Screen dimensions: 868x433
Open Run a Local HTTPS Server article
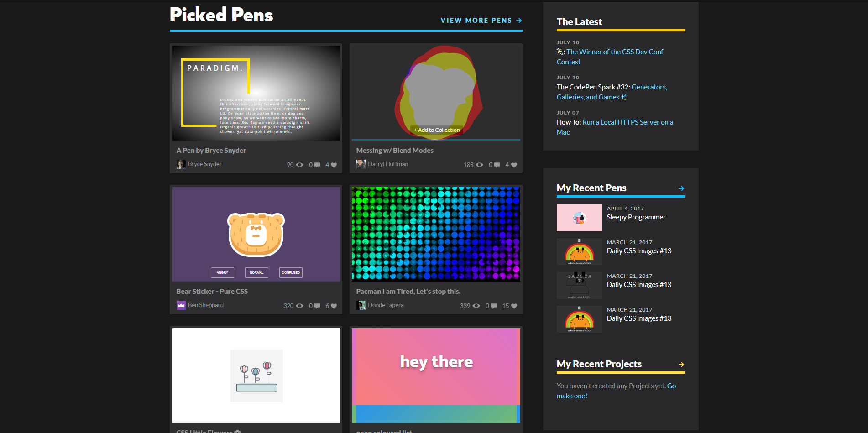pos(627,122)
